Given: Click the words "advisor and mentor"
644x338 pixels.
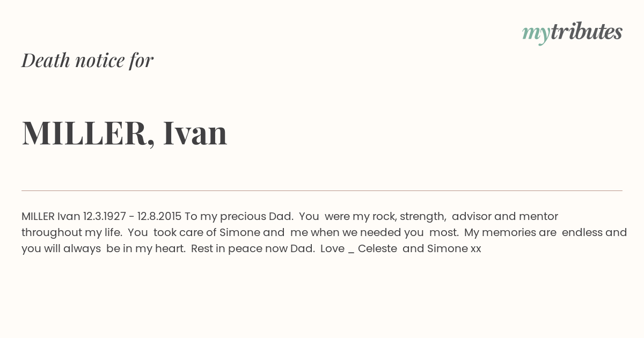Looking at the screenshot, I should 505,217.
